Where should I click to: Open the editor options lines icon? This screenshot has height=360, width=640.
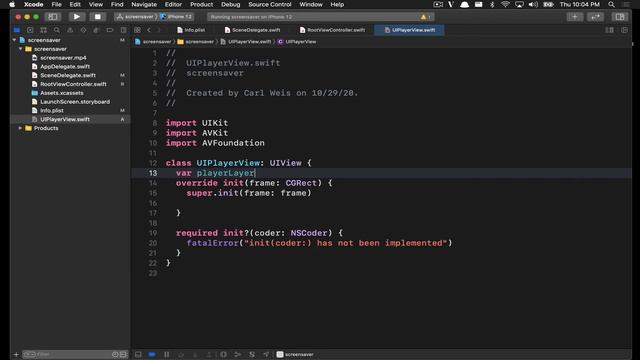tap(609, 30)
